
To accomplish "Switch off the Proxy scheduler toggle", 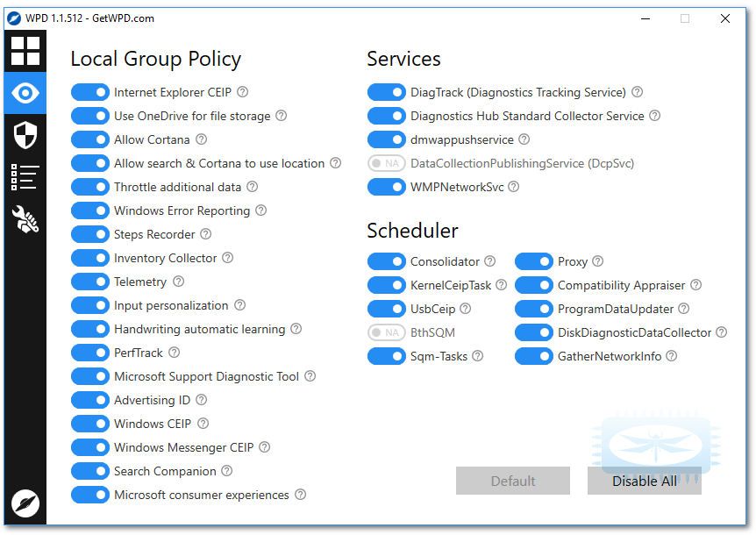I will pos(534,261).
